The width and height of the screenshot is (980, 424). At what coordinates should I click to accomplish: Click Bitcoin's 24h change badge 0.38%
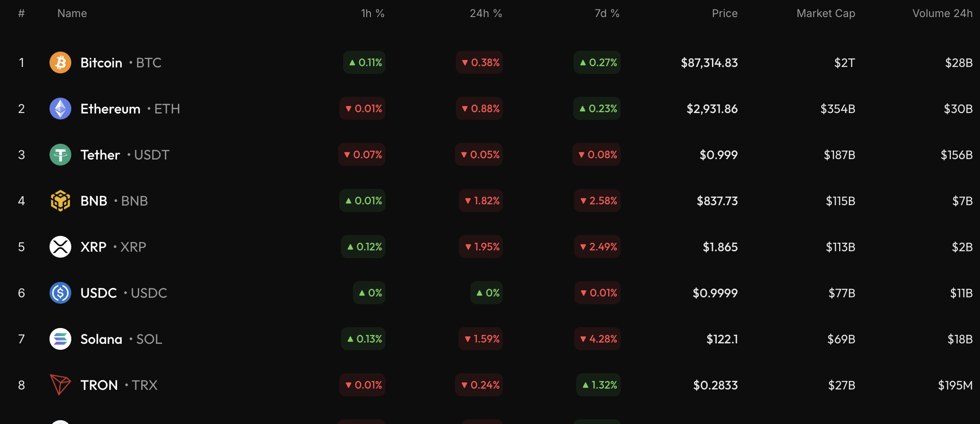pos(479,63)
